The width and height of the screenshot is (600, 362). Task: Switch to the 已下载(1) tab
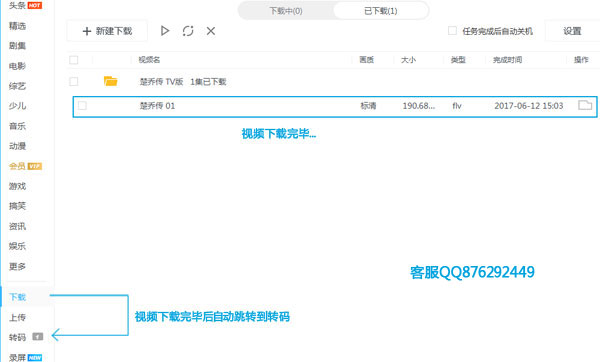[381, 11]
